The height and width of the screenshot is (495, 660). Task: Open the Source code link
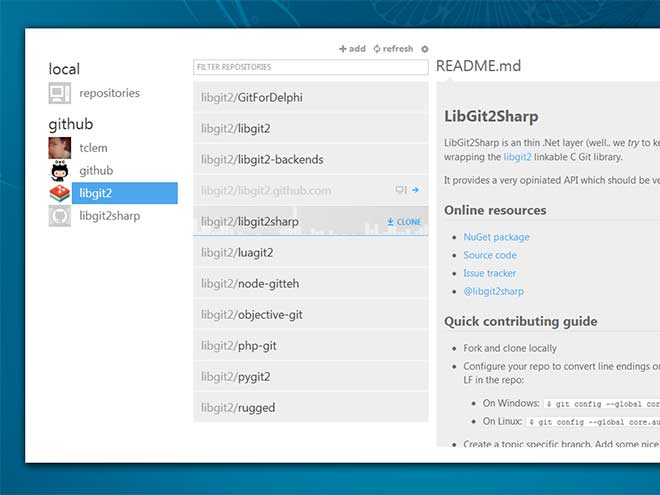coord(490,255)
